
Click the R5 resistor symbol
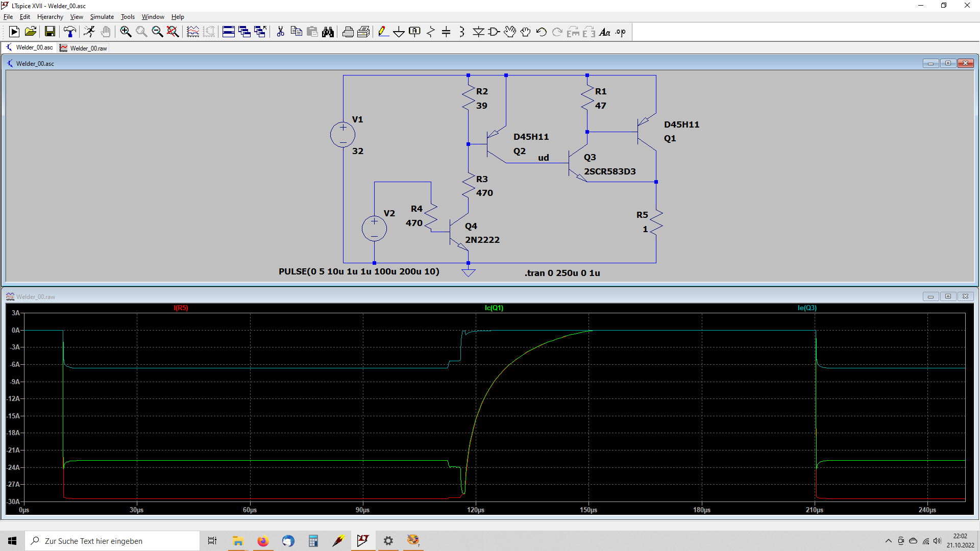pyautogui.click(x=656, y=221)
